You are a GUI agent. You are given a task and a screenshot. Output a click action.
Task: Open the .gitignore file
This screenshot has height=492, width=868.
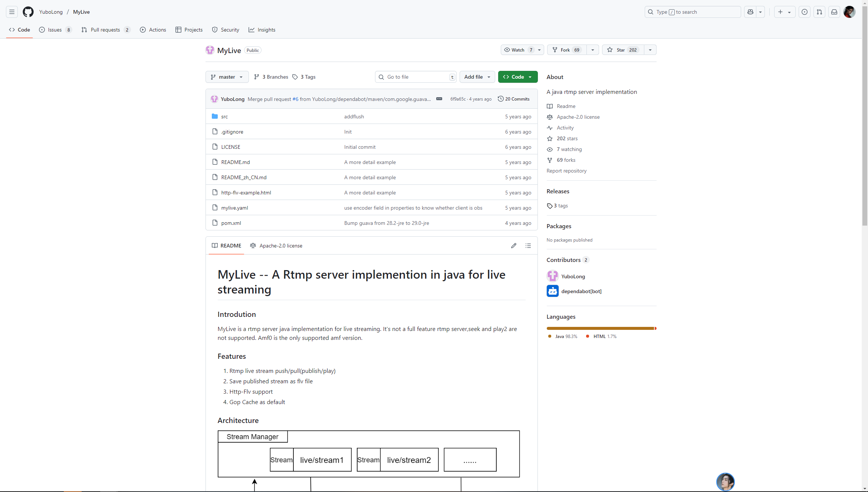click(232, 132)
